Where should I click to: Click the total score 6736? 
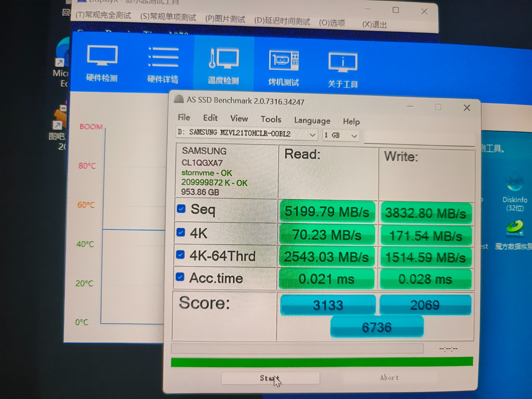(377, 327)
